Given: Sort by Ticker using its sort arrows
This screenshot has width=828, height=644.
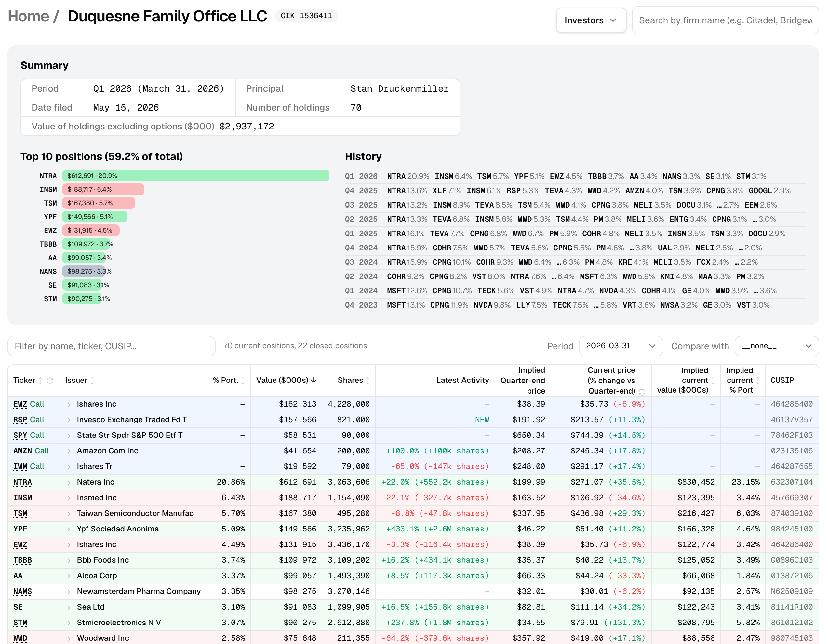Looking at the screenshot, I should coord(40,381).
